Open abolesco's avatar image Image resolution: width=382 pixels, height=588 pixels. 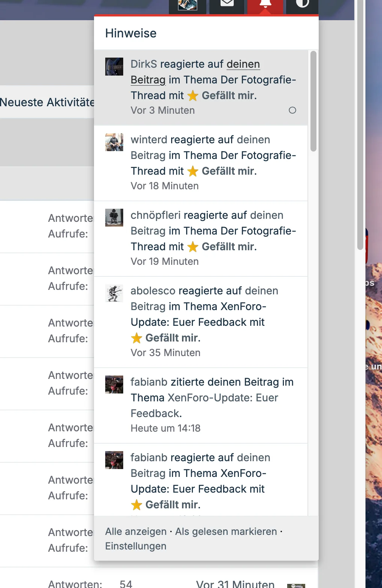point(114,293)
